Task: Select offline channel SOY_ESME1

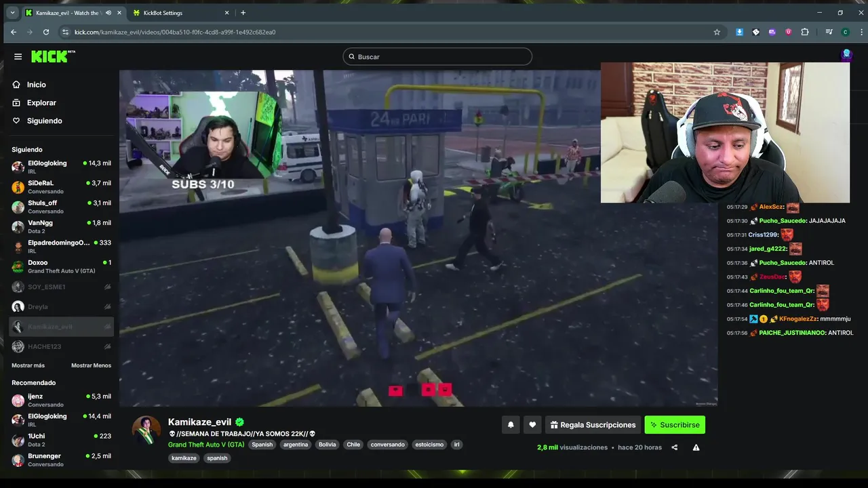Action: pos(61,287)
